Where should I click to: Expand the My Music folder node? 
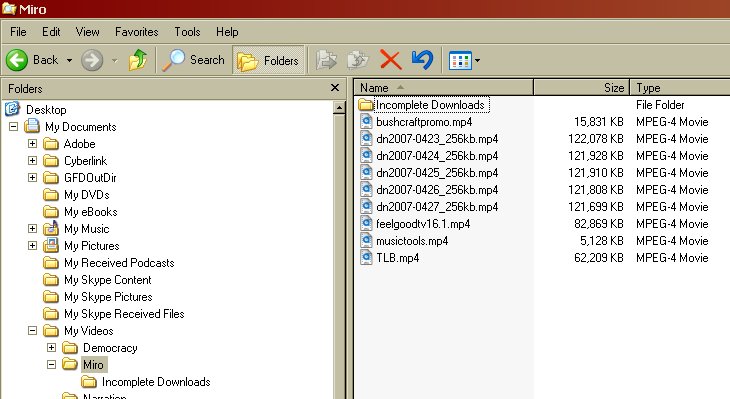(32, 229)
